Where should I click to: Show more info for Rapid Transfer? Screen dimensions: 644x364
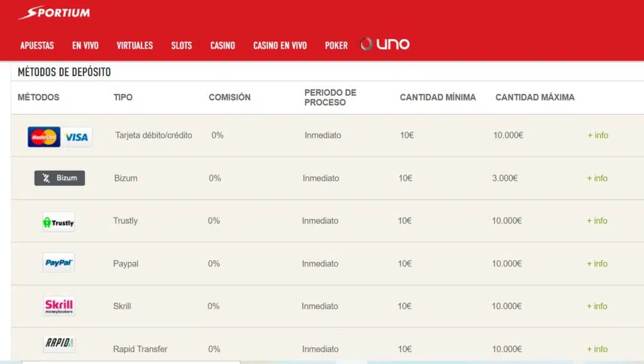597,349
